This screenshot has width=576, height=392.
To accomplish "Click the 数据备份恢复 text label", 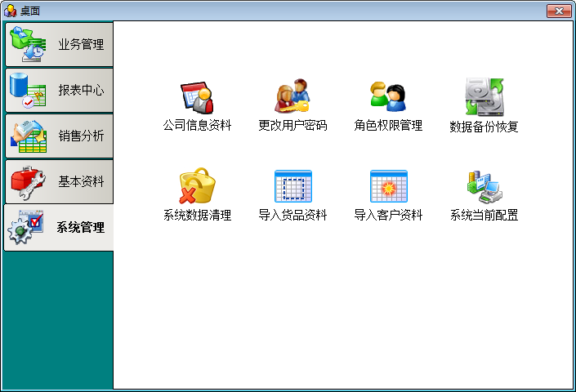I will (484, 127).
